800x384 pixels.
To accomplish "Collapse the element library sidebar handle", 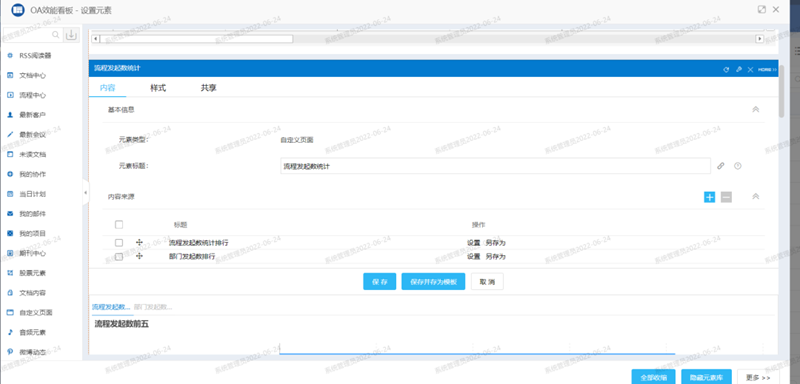I will [85, 192].
